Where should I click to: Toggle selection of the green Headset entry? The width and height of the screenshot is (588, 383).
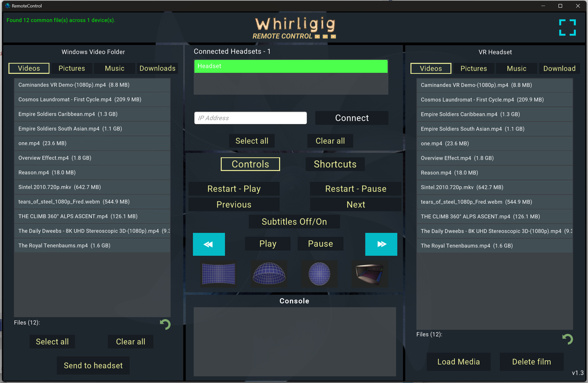click(x=291, y=66)
